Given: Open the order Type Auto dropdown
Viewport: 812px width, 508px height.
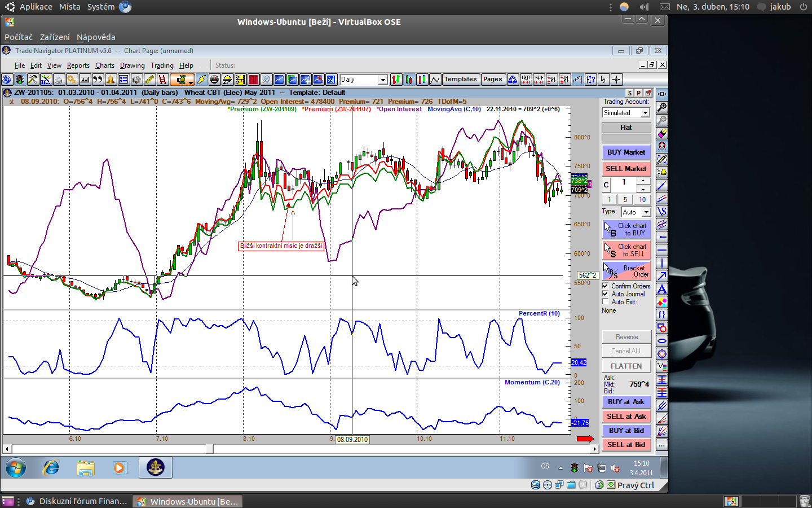Looking at the screenshot, I should [x=646, y=212].
